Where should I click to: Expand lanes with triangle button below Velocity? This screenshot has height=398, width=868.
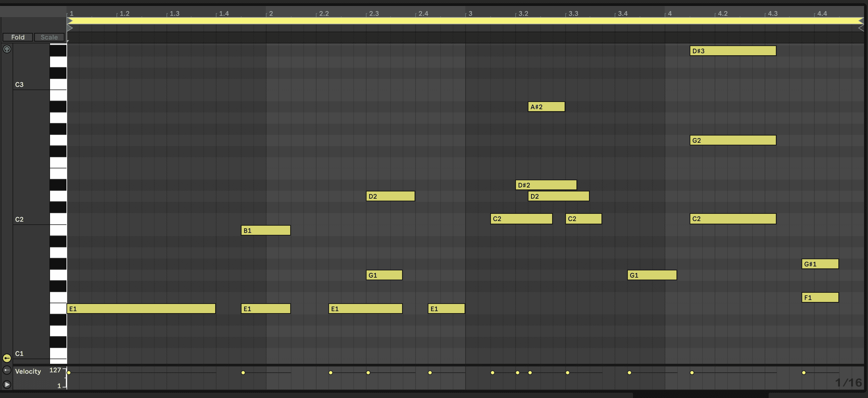pos(7,384)
